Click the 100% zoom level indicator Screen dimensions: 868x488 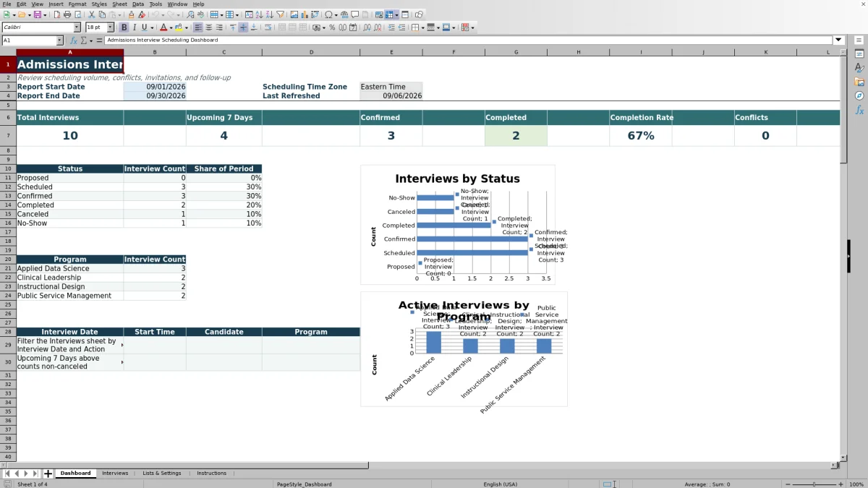point(856,484)
